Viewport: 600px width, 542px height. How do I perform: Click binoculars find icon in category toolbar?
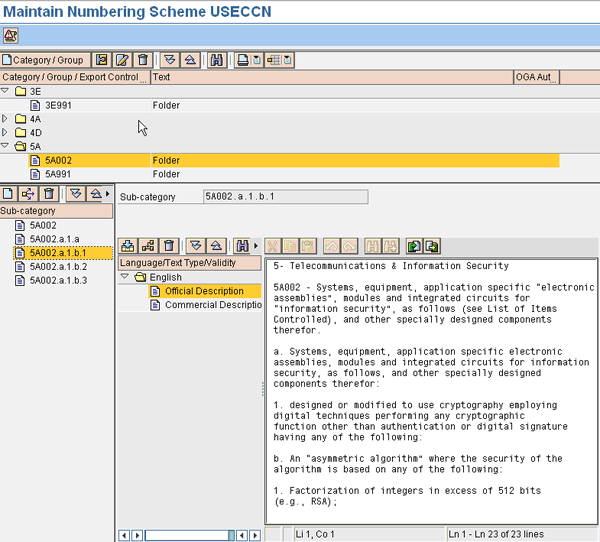pyautogui.click(x=217, y=61)
